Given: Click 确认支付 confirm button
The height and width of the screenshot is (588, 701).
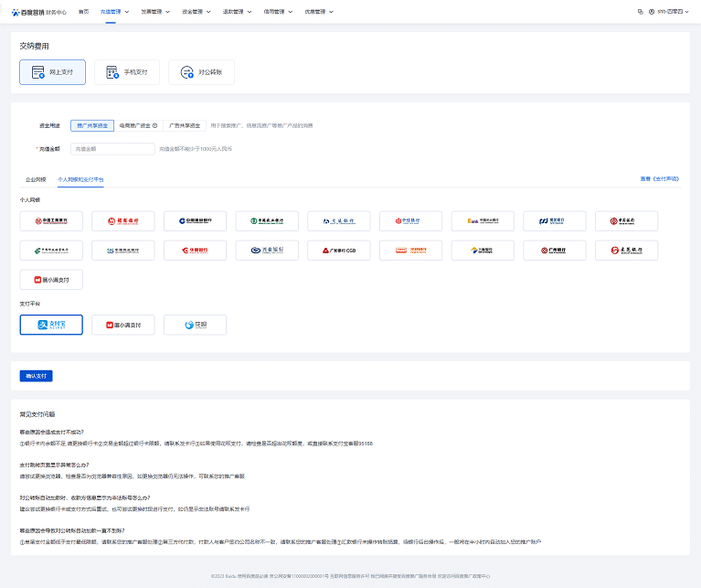Looking at the screenshot, I should 37,376.
